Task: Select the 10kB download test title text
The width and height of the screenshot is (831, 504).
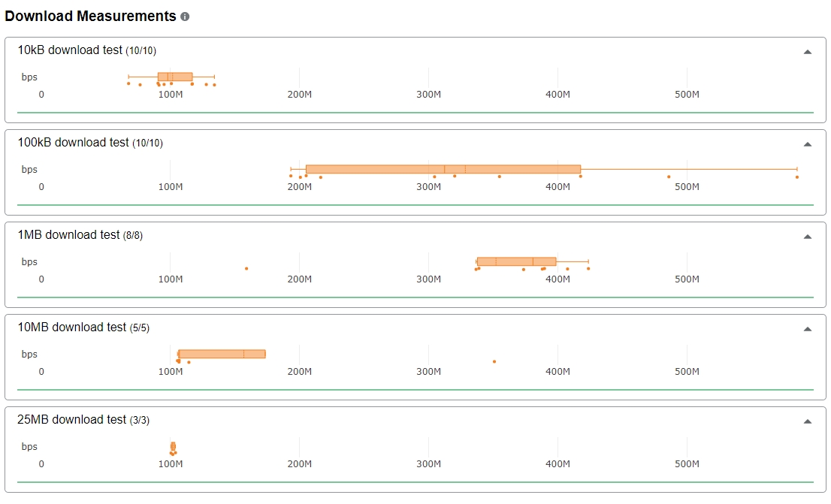Action: pos(70,50)
